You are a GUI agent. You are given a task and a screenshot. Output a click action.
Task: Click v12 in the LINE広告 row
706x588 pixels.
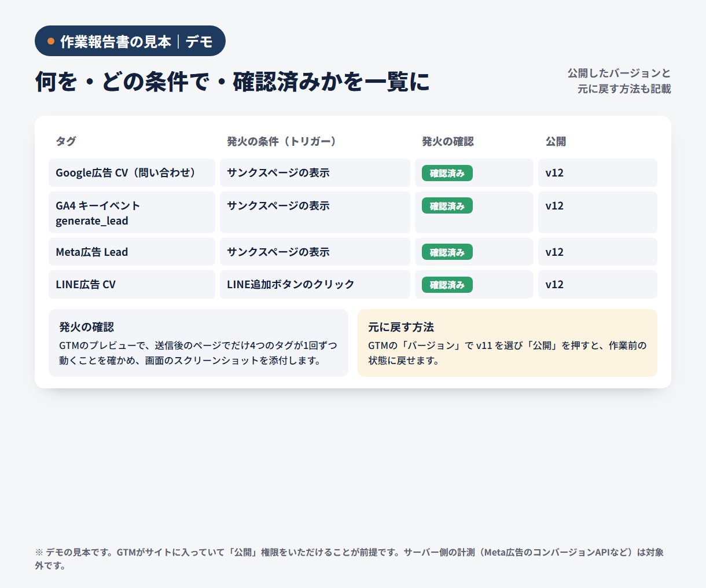554,284
